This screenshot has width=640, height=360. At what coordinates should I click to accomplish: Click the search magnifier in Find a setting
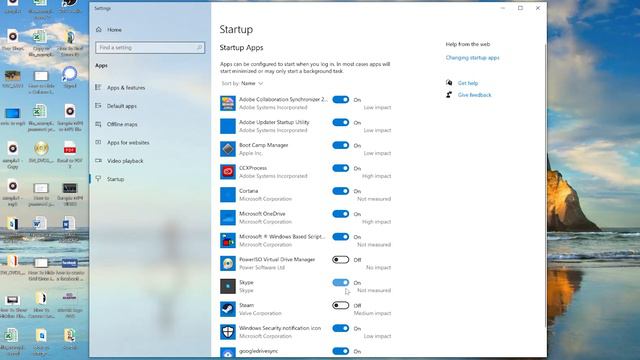click(199, 48)
